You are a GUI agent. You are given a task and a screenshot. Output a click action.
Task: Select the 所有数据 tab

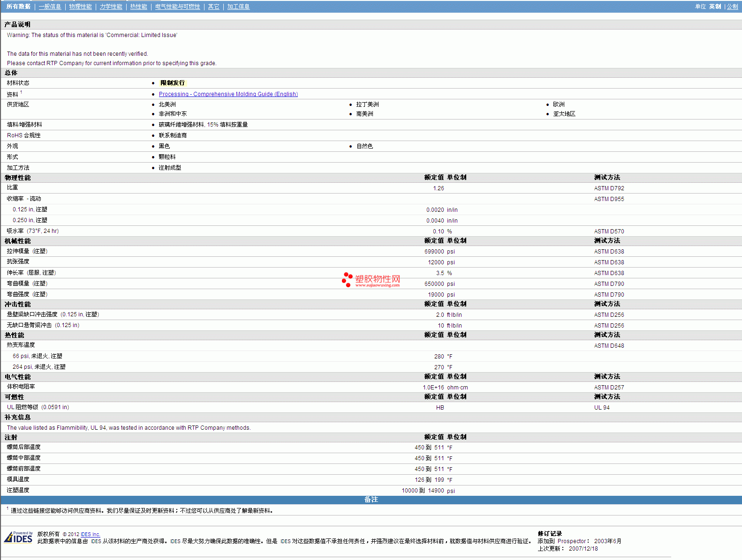[18, 7]
